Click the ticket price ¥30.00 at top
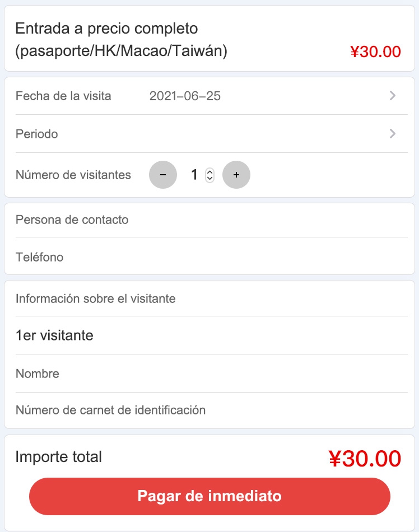The width and height of the screenshot is (419, 532). point(375,52)
